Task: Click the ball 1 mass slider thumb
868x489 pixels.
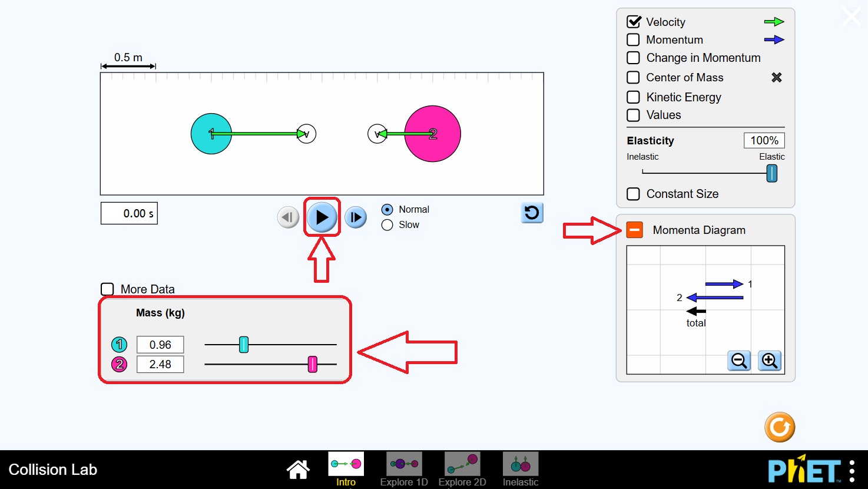Action: click(244, 345)
